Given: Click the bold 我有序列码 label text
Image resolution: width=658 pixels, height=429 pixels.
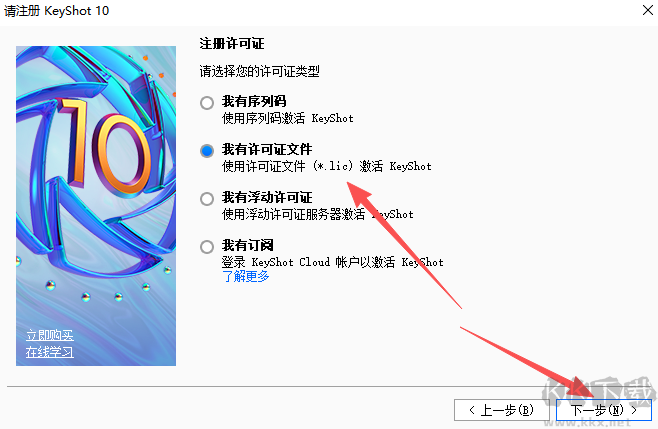Looking at the screenshot, I should click(x=254, y=101).
